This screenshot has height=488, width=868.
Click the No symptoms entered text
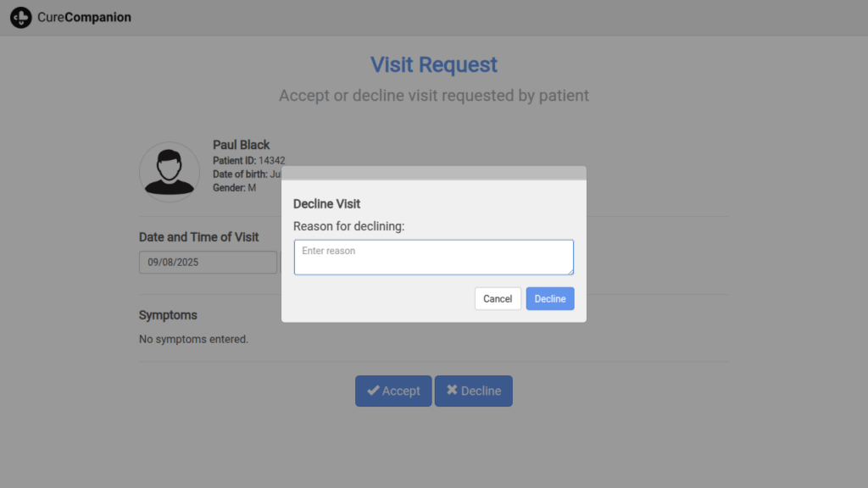[x=193, y=339]
